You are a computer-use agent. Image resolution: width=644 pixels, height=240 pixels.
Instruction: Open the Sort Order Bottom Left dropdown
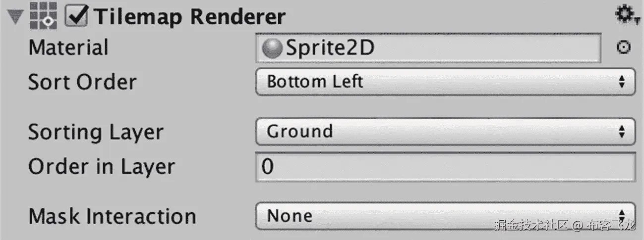tap(445, 82)
